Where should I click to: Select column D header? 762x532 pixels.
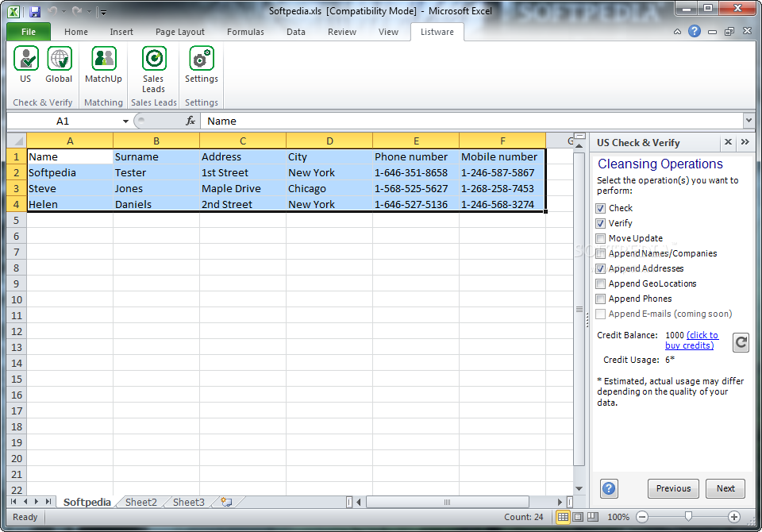point(329,141)
